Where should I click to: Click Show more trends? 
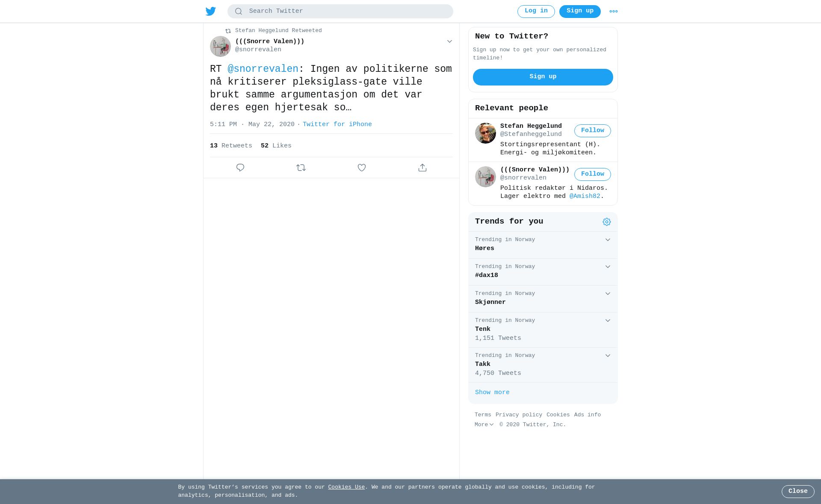[492, 392]
